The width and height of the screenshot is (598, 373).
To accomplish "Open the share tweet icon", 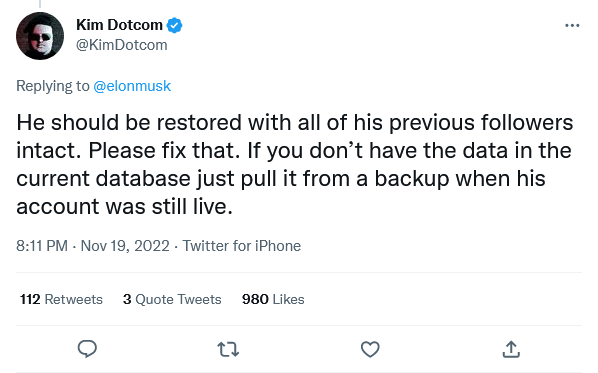I will point(511,349).
